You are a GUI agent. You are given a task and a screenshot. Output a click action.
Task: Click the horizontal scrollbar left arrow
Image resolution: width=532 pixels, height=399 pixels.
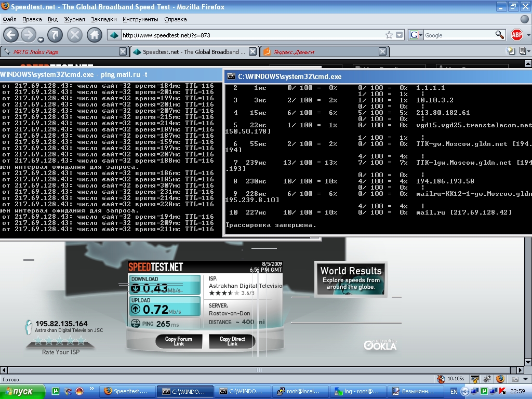click(x=4, y=370)
